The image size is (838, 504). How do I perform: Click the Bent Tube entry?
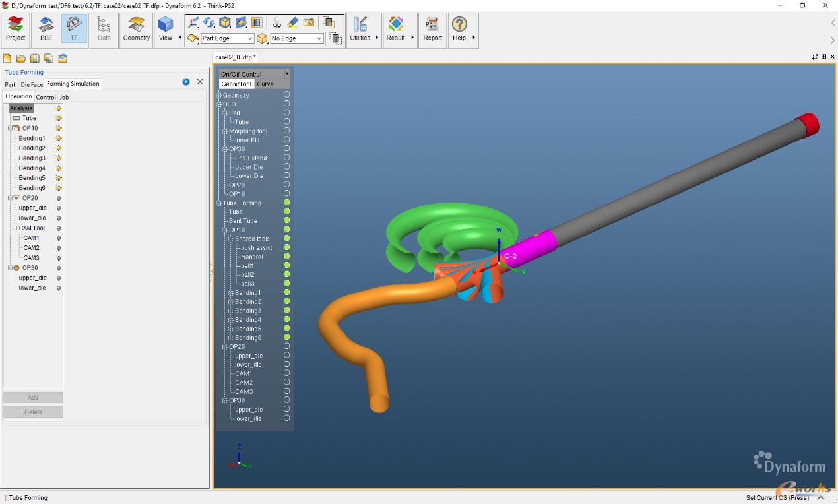click(x=243, y=221)
